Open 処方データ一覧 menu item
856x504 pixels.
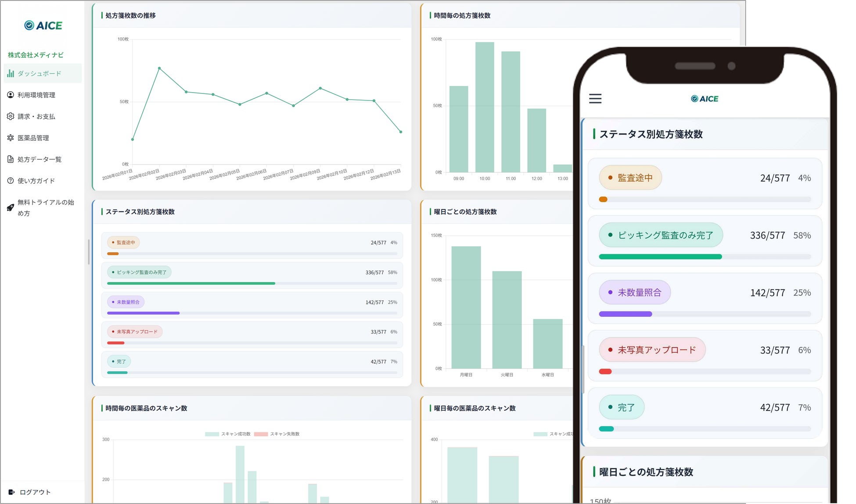[x=40, y=159]
